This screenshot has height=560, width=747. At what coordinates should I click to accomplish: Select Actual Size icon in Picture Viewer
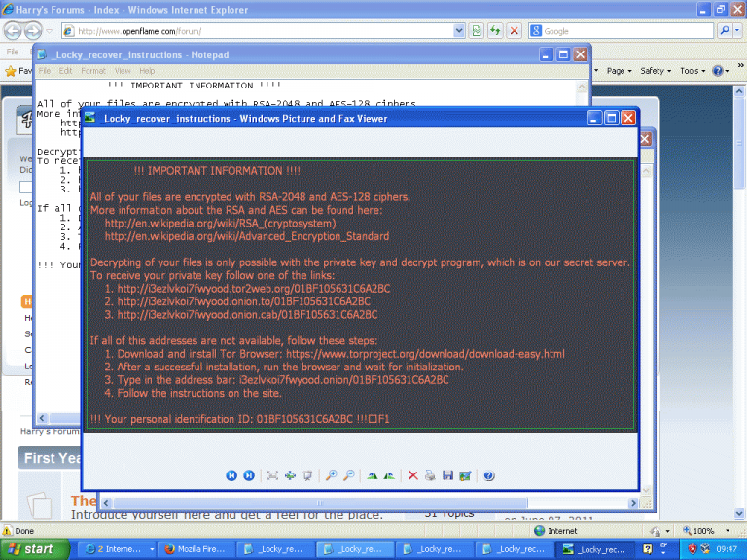290,475
